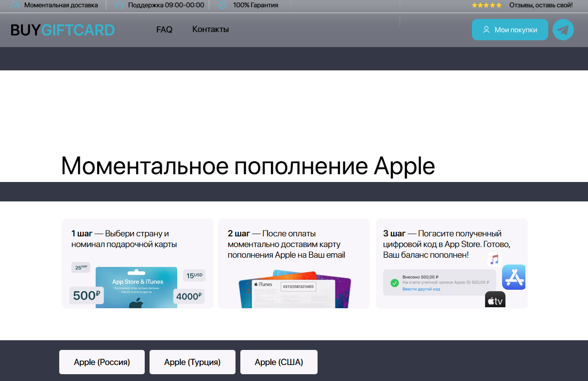Open the FAQ menu item
588x381 pixels.
pyautogui.click(x=164, y=30)
